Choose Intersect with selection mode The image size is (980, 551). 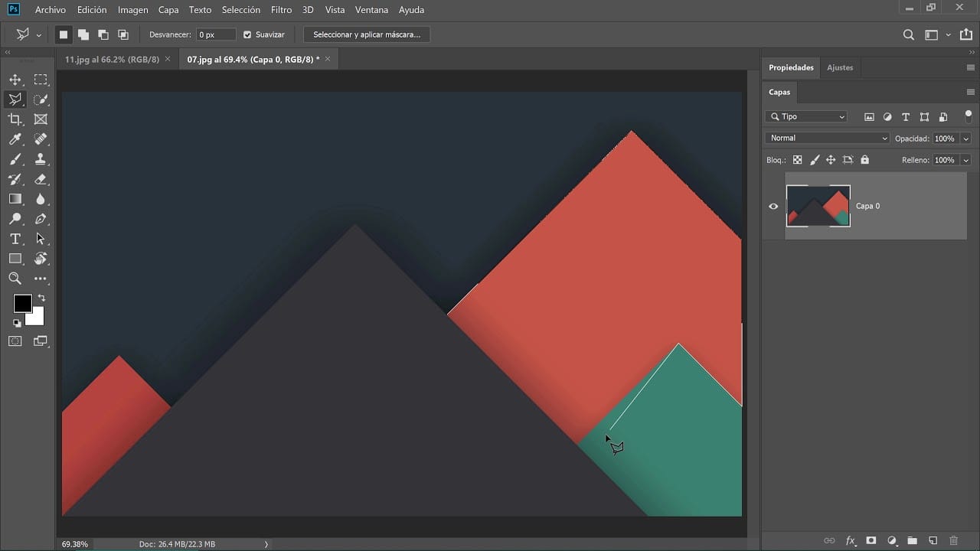coord(122,34)
